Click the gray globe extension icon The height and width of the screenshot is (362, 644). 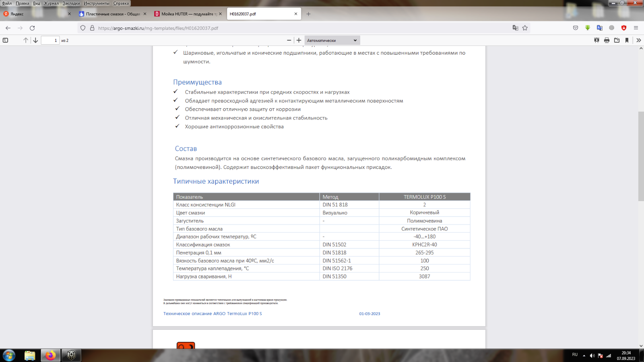point(612,28)
